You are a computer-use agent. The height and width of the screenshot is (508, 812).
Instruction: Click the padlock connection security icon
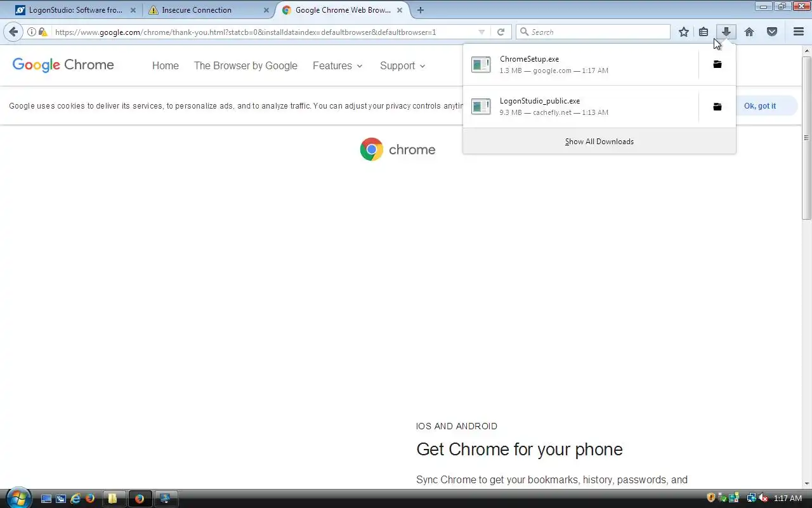(x=43, y=32)
